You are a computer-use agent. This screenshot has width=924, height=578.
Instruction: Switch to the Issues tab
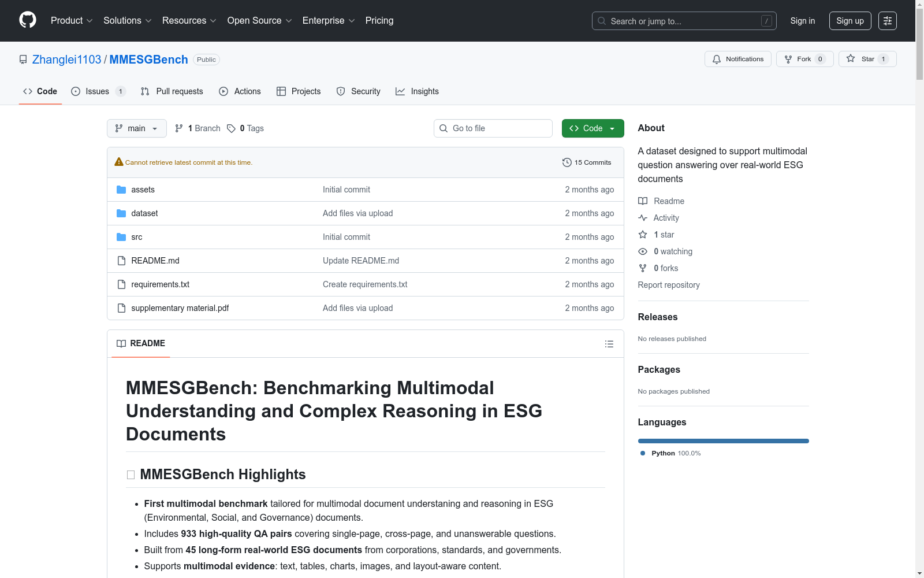pyautogui.click(x=98, y=91)
